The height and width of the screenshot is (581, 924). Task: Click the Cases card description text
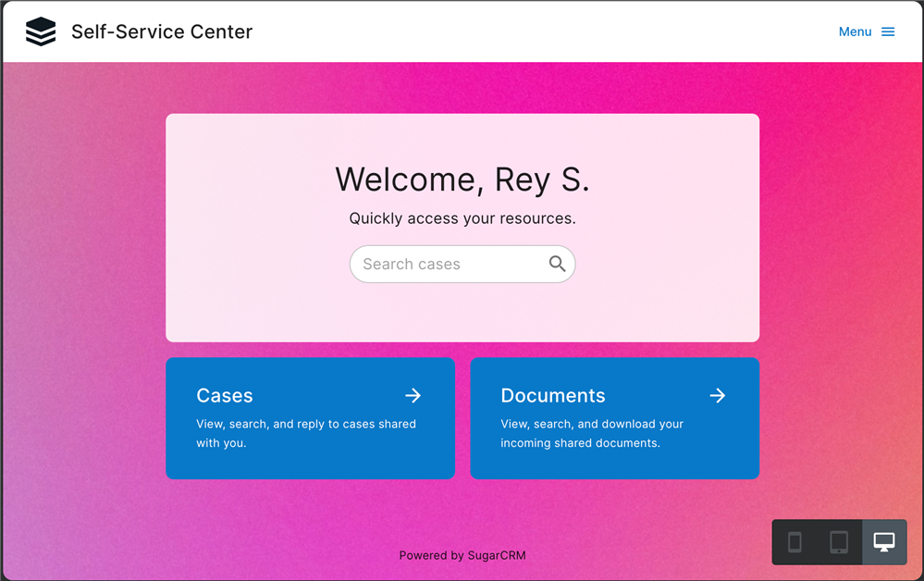(306, 433)
